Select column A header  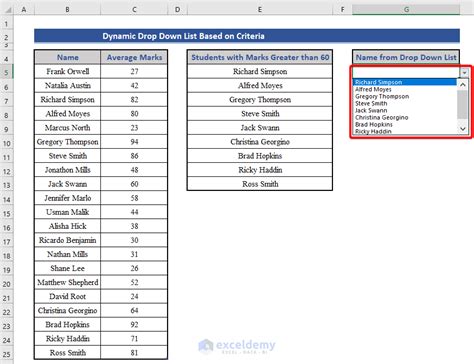click(24, 10)
